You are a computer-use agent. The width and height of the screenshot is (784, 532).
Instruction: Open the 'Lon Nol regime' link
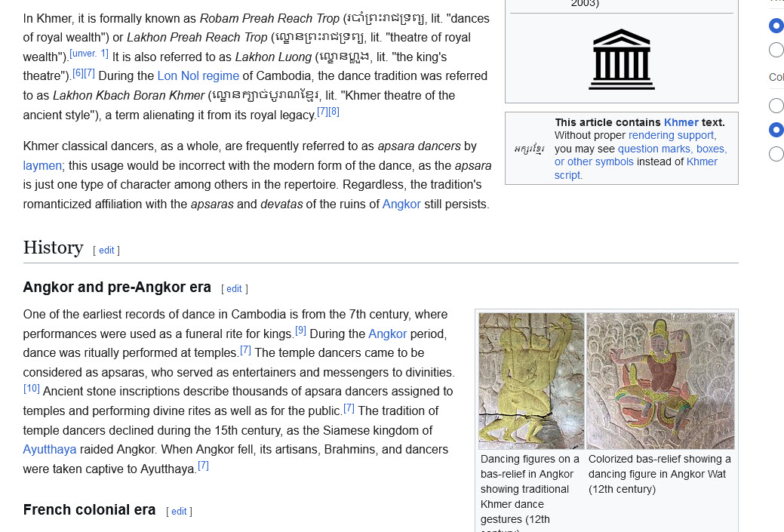coord(198,76)
